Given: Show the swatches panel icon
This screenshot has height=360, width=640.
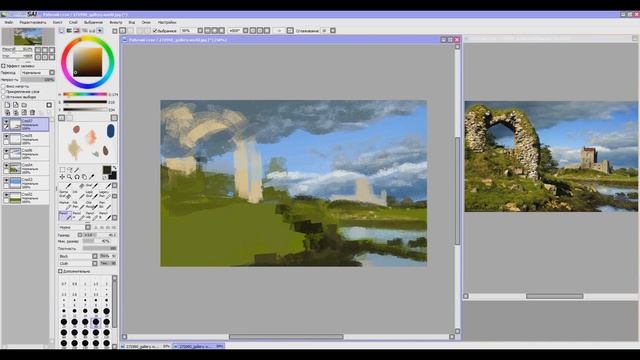Looking at the screenshot, I should (x=92, y=31).
